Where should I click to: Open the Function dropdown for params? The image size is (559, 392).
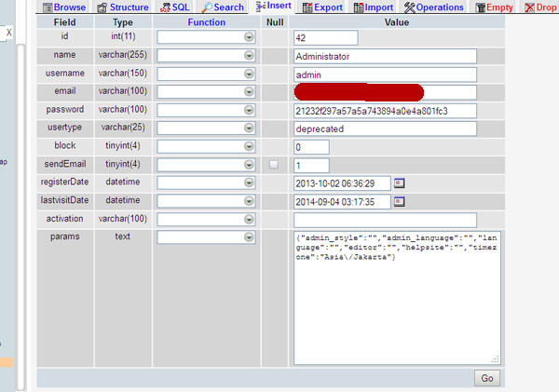pyautogui.click(x=206, y=237)
